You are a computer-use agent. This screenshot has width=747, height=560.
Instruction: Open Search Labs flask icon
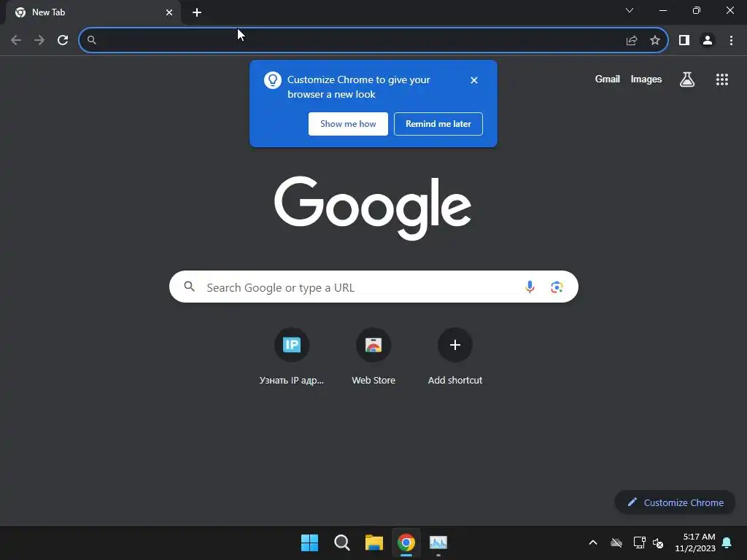pyautogui.click(x=687, y=79)
